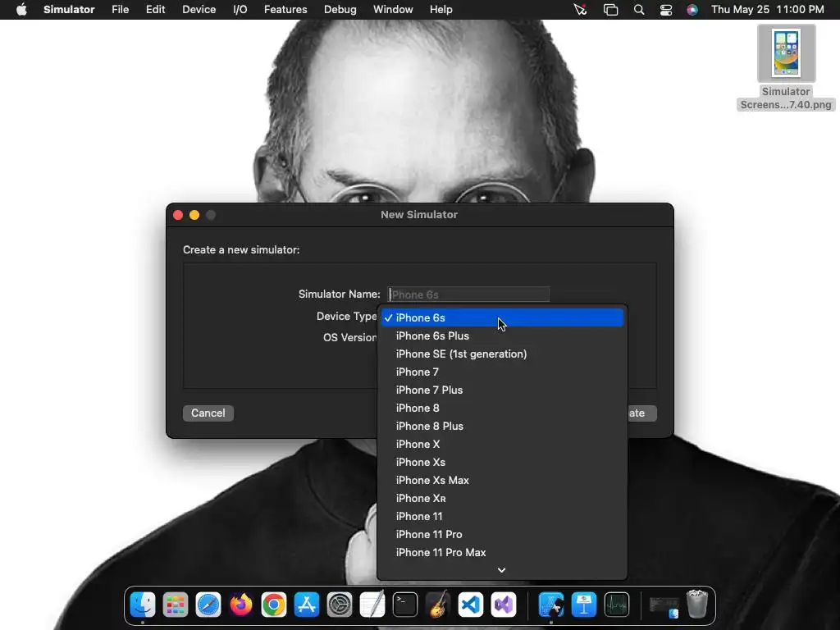Open Visual Studio Code in the Dock
This screenshot has height=630, width=840.
click(x=471, y=605)
